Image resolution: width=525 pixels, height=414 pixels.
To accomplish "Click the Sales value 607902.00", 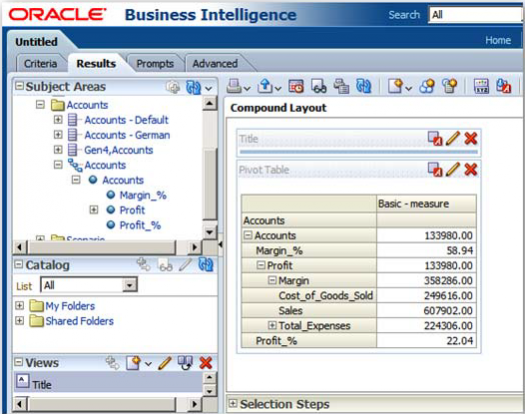I will [x=448, y=310].
